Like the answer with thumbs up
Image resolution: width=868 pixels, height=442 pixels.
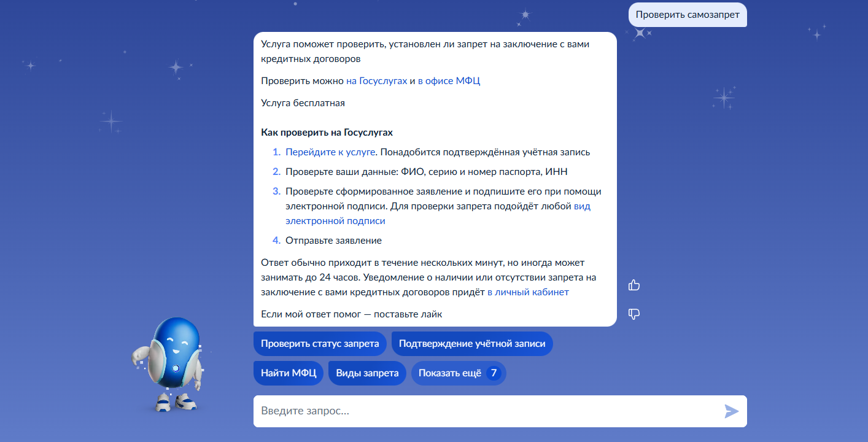[x=634, y=285]
